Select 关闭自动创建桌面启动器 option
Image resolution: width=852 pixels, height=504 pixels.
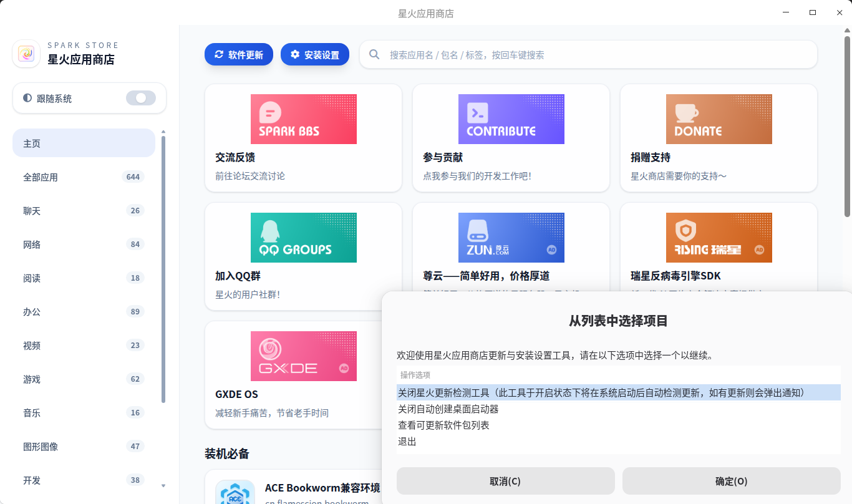[618, 409]
